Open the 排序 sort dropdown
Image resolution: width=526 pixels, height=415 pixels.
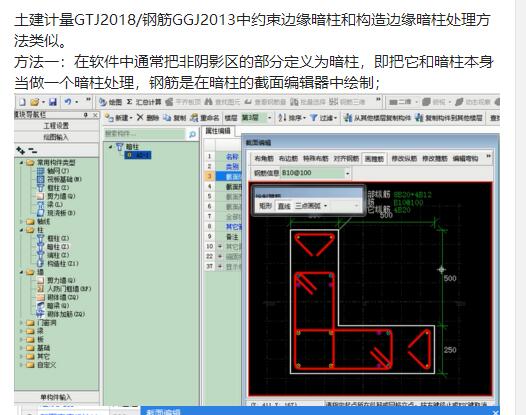(x=291, y=118)
